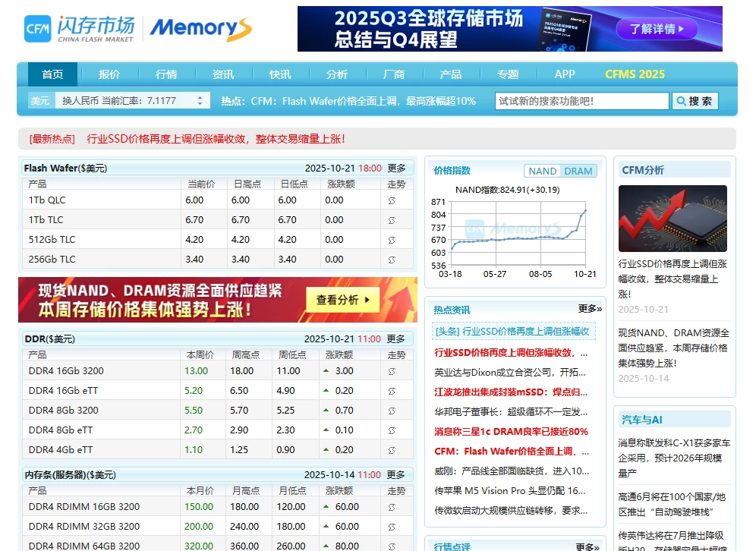756x551 pixels.
Task: Open the 换人民币 currency dropdown
Action: (x=134, y=101)
